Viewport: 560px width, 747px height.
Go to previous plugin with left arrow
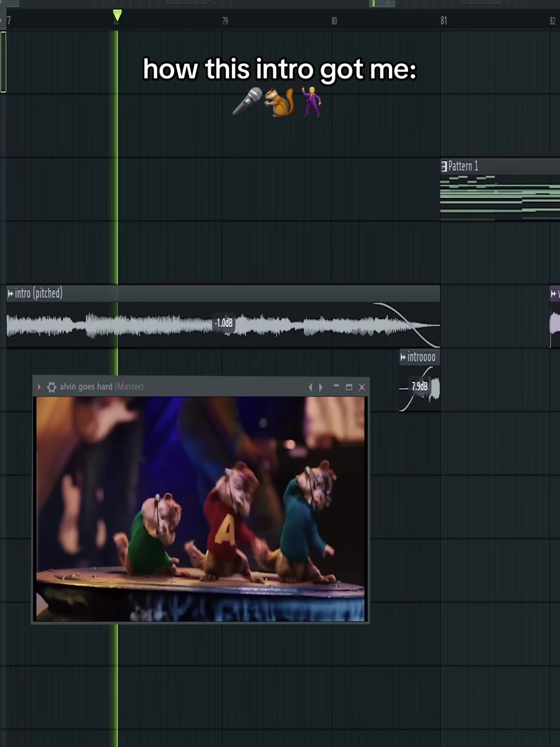click(x=310, y=387)
